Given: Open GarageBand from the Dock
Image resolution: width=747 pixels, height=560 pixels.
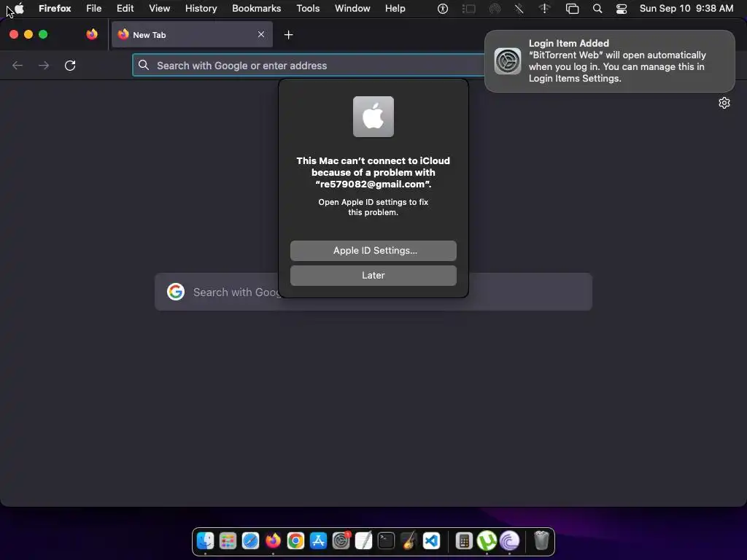Looking at the screenshot, I should coord(409,541).
